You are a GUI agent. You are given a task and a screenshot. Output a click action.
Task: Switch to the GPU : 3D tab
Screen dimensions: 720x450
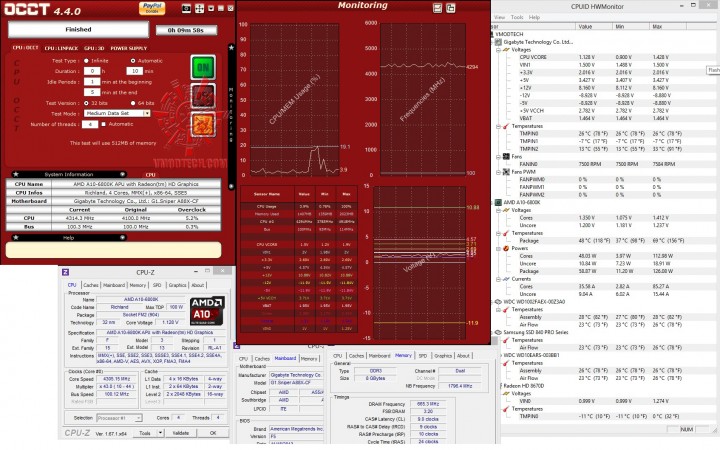tap(94, 48)
